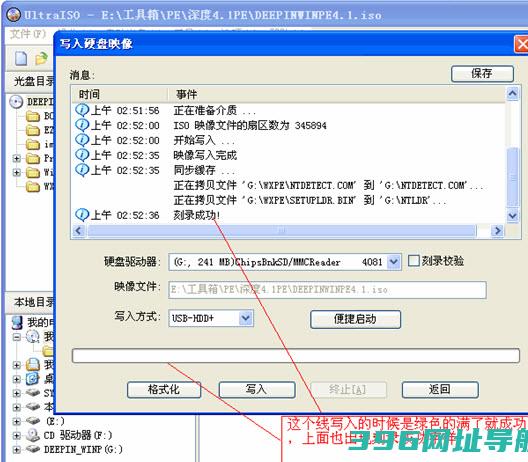Click the 便捷启动 boot options button

coord(355,319)
